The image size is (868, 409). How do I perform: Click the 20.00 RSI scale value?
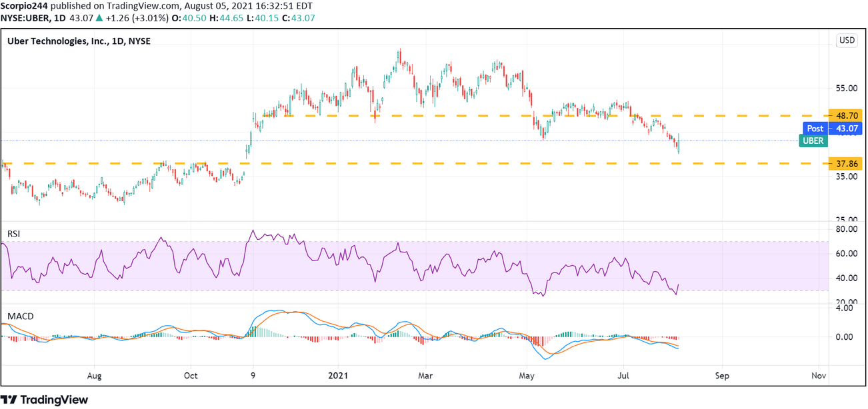(x=847, y=303)
